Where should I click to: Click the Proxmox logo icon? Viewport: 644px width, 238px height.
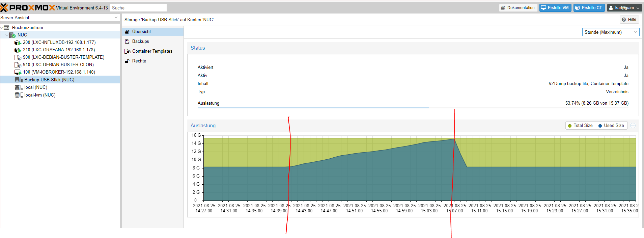(x=4, y=7)
